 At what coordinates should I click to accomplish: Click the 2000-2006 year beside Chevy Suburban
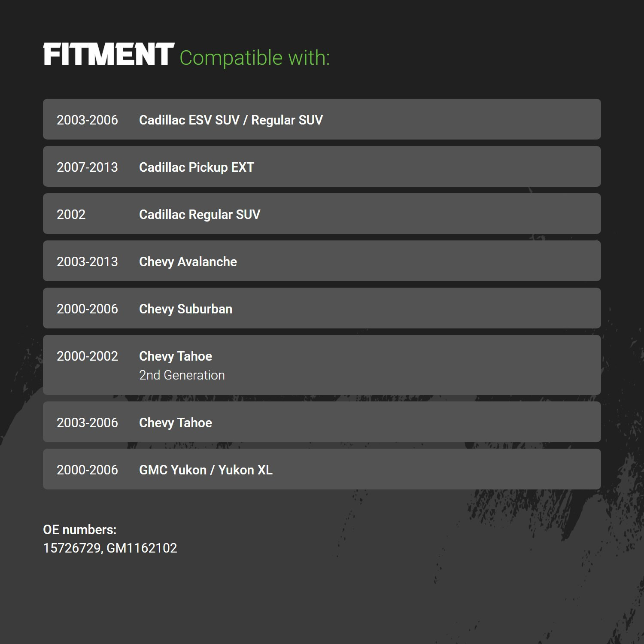[x=87, y=309]
